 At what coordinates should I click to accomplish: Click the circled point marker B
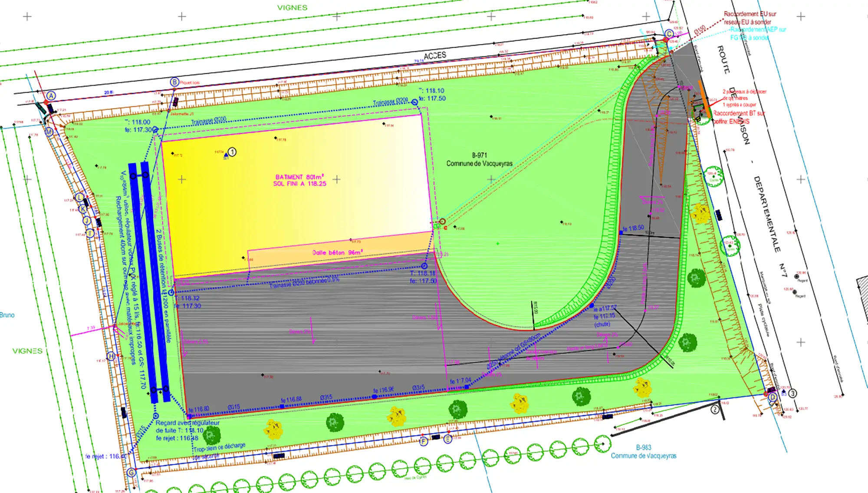[174, 82]
